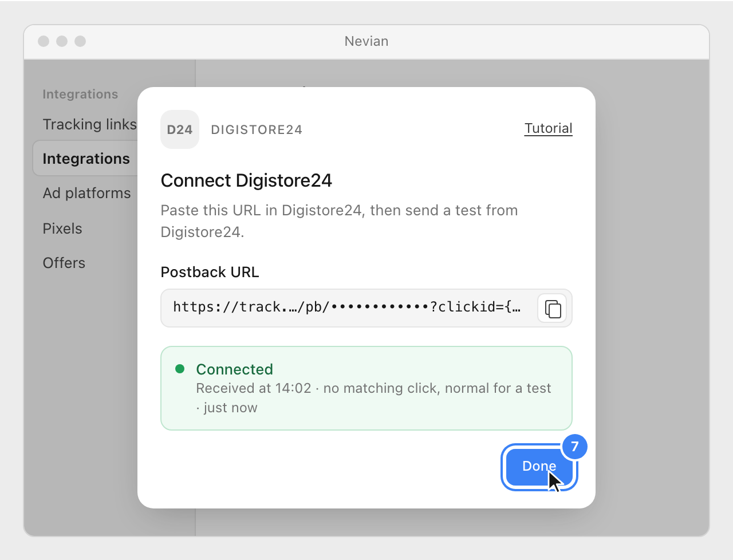The image size is (733, 560).
Task: Open Pixels in the sidebar
Action: (62, 228)
